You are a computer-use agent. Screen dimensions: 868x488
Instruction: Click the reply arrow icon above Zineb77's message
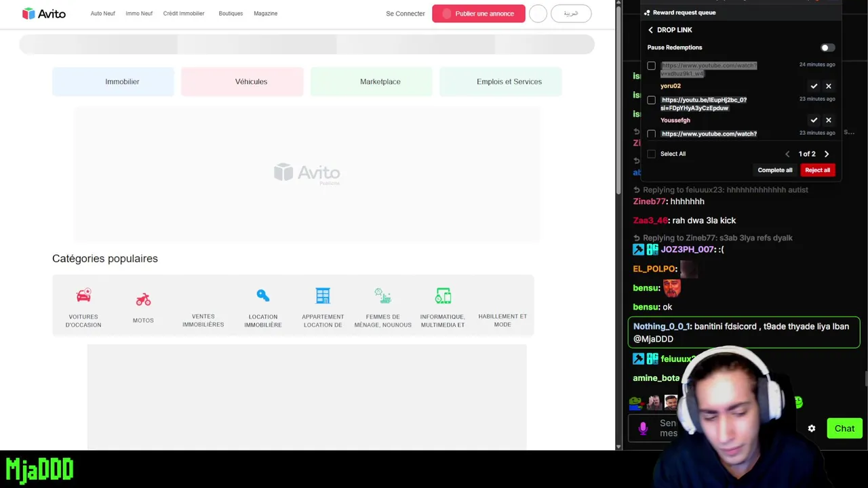(x=637, y=190)
